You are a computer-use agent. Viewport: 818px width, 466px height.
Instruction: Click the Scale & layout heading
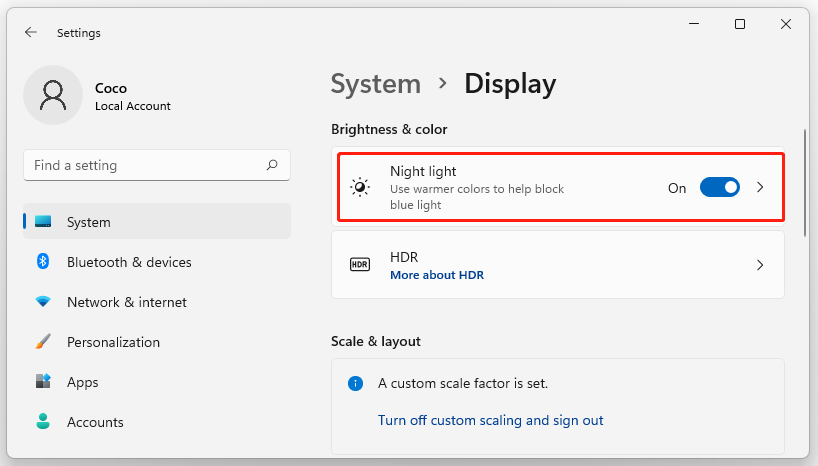pos(376,341)
